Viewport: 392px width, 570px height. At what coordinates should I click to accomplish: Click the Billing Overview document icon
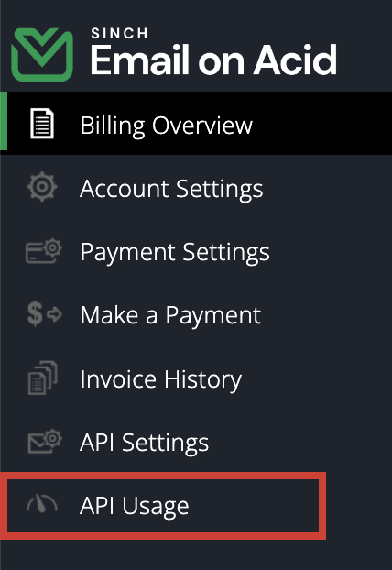(x=42, y=123)
